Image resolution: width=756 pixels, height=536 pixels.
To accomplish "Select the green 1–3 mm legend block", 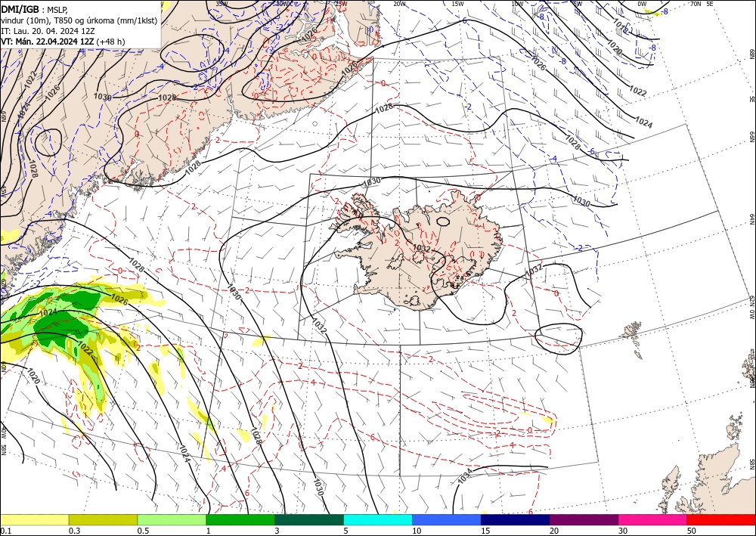I will (x=240, y=519).
